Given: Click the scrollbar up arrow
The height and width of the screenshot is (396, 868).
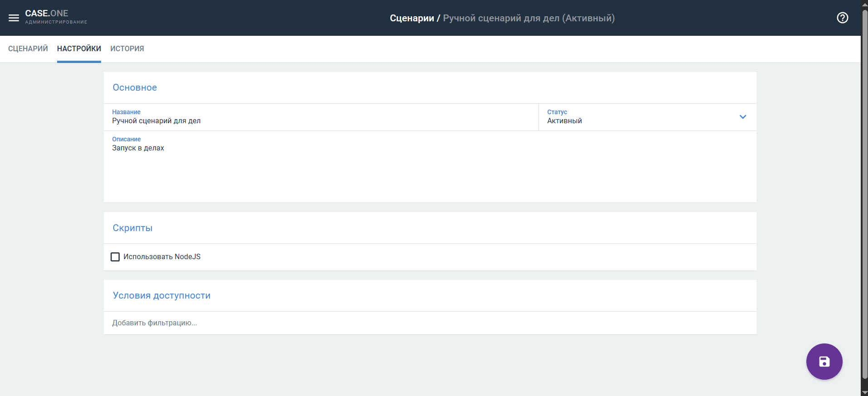Looking at the screenshot, I should (x=864, y=4).
